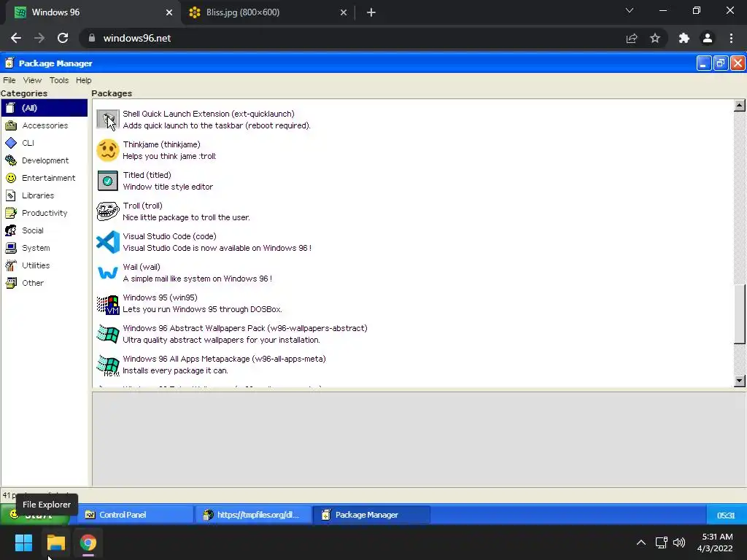The width and height of the screenshot is (747, 560).
Task: Close the Bliss.jpg tab
Action: pyautogui.click(x=344, y=12)
